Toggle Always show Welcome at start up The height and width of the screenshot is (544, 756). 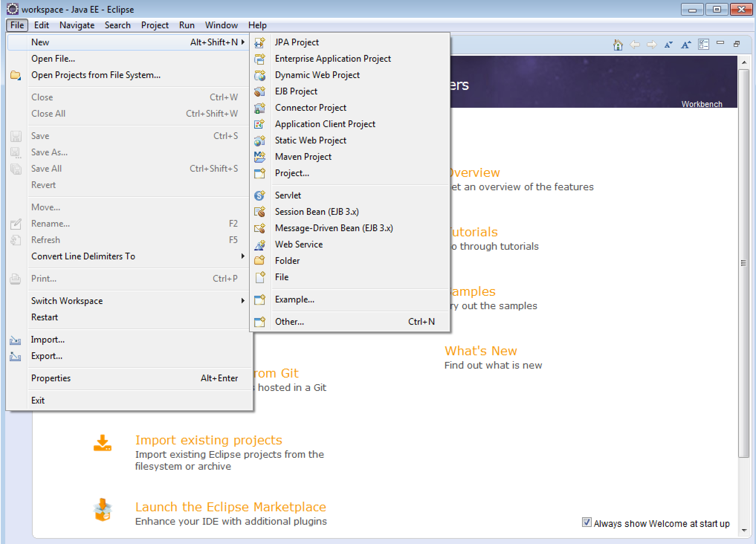coord(587,523)
